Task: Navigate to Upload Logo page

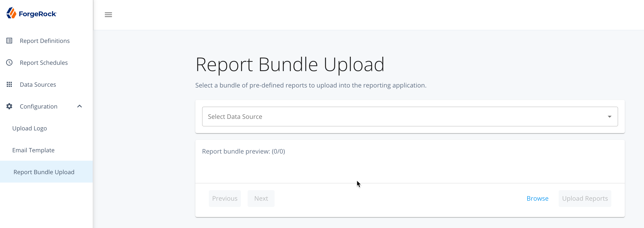Action: point(29,128)
